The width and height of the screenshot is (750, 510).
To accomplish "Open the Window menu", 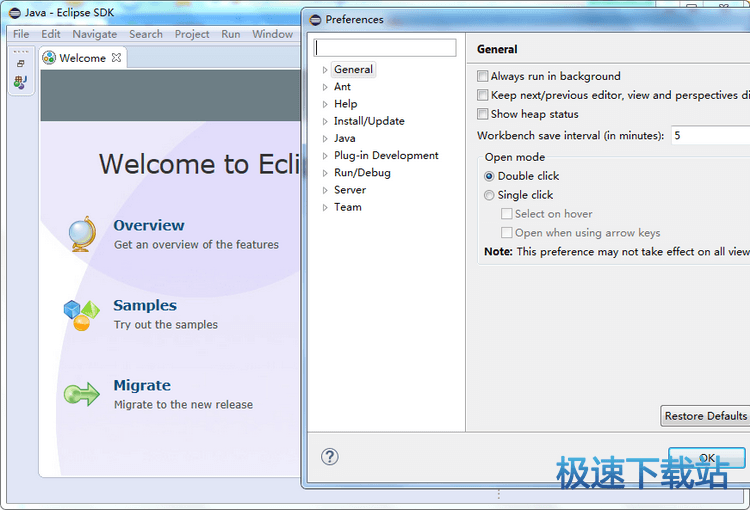I will [273, 34].
